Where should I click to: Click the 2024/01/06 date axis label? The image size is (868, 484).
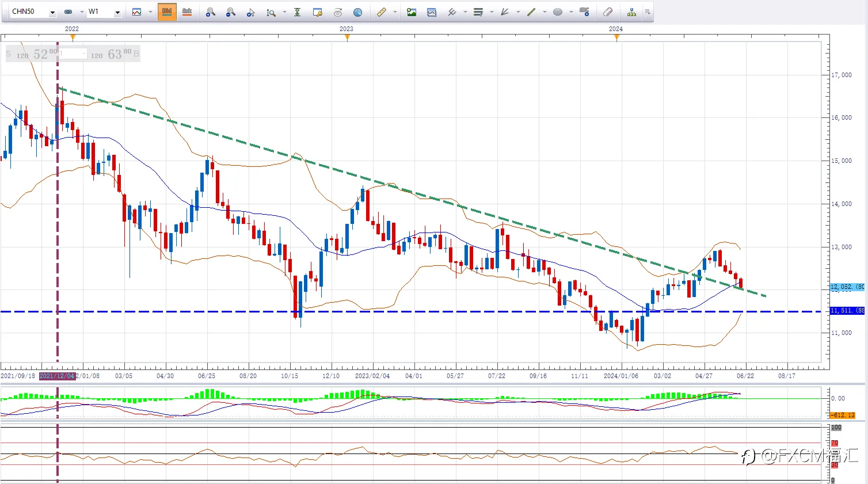coord(621,376)
